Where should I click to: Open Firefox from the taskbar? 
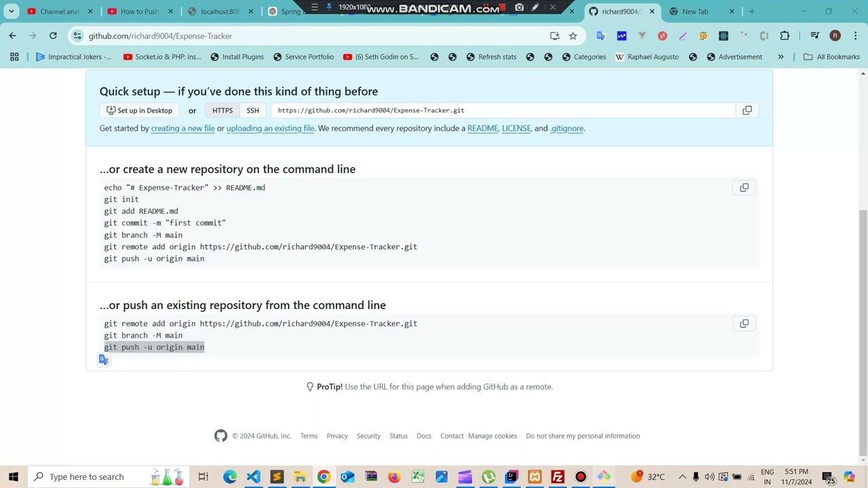[x=394, y=476]
